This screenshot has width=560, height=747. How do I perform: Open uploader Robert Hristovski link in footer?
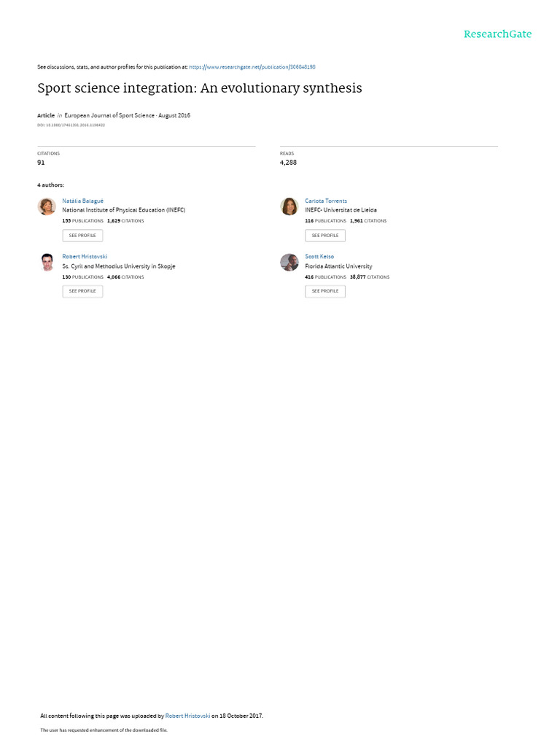(x=187, y=716)
